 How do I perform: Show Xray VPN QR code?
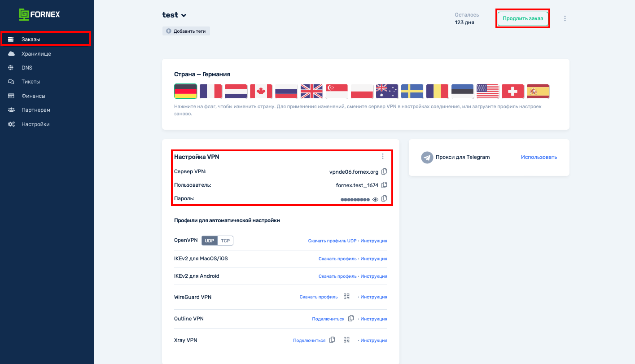(x=346, y=340)
